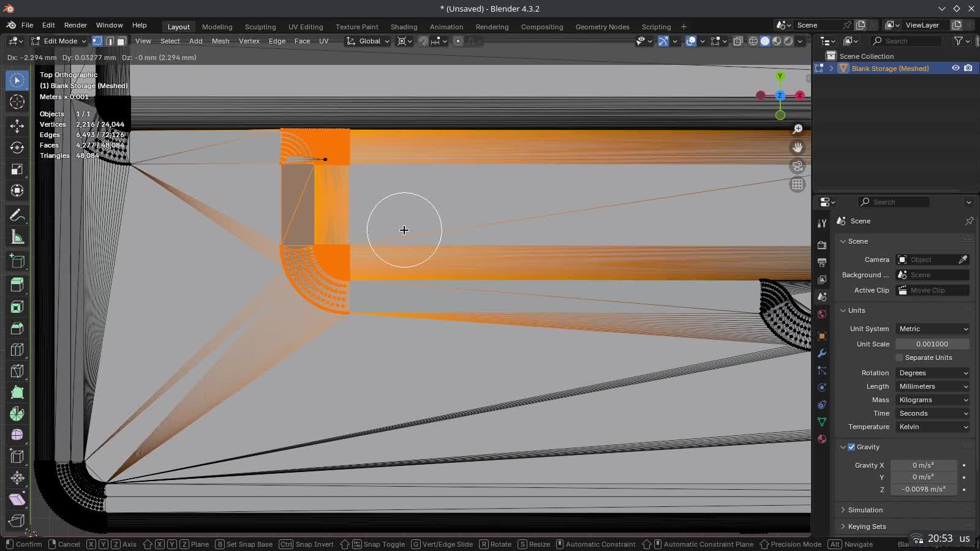
Task: Select the Rotate tool in toolbar
Action: point(17,148)
